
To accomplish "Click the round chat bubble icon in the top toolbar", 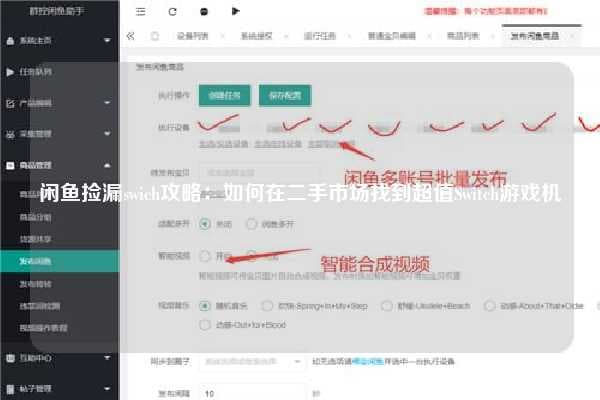I will (x=204, y=12).
